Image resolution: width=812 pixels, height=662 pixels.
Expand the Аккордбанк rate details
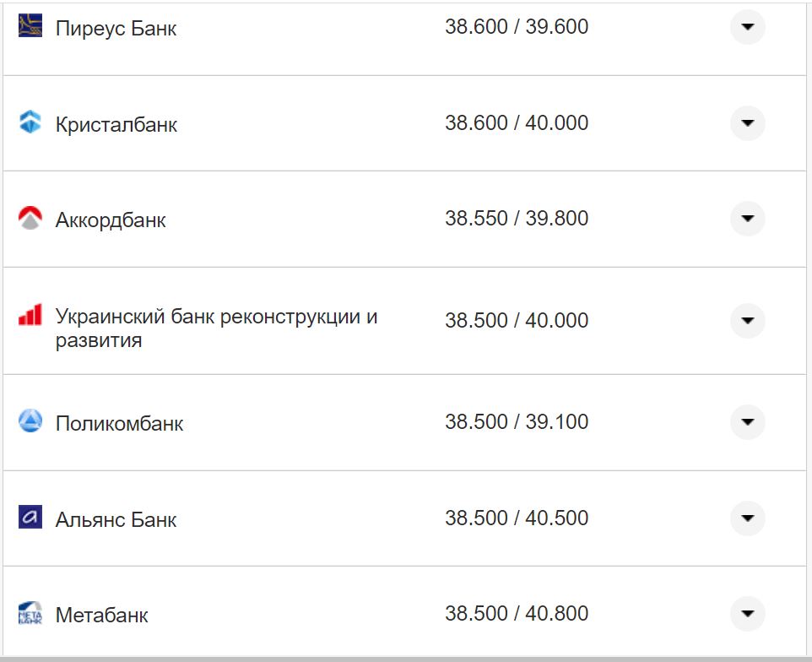(747, 218)
